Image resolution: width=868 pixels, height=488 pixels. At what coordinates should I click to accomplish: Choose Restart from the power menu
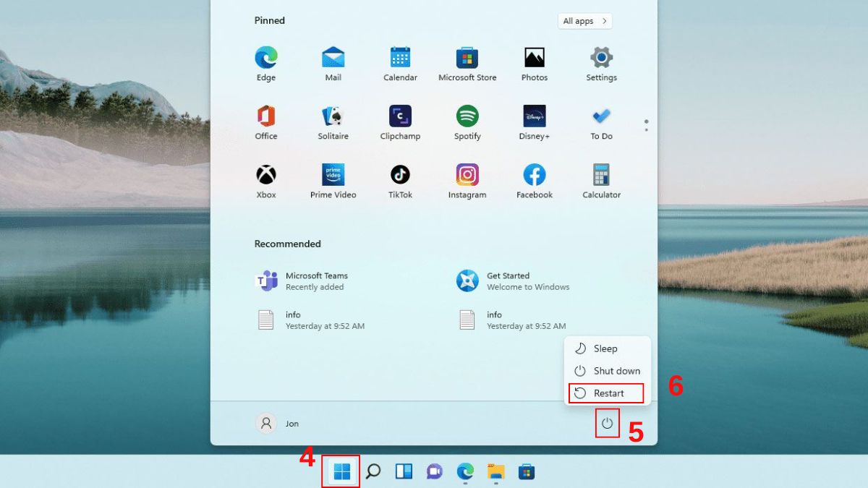(608, 393)
